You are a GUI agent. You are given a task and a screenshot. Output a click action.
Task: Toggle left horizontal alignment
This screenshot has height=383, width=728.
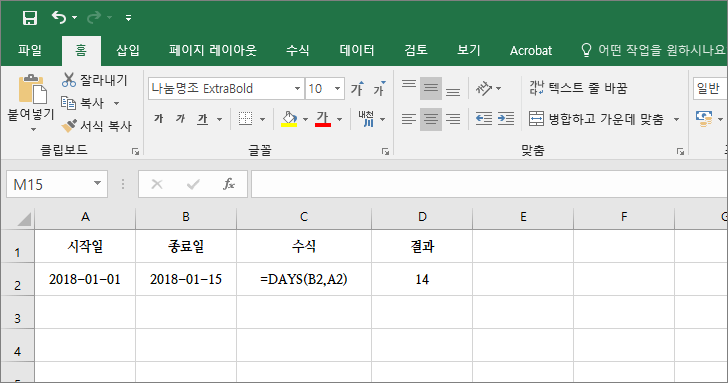[409, 119]
